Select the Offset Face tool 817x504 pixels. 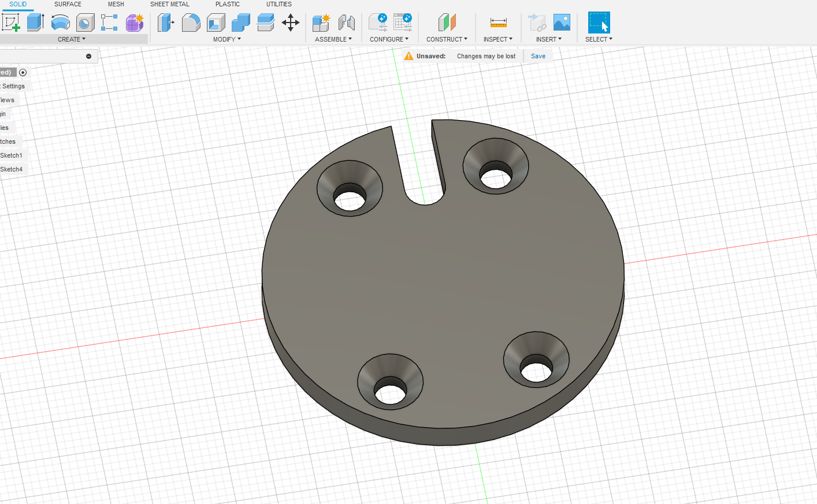(x=265, y=23)
